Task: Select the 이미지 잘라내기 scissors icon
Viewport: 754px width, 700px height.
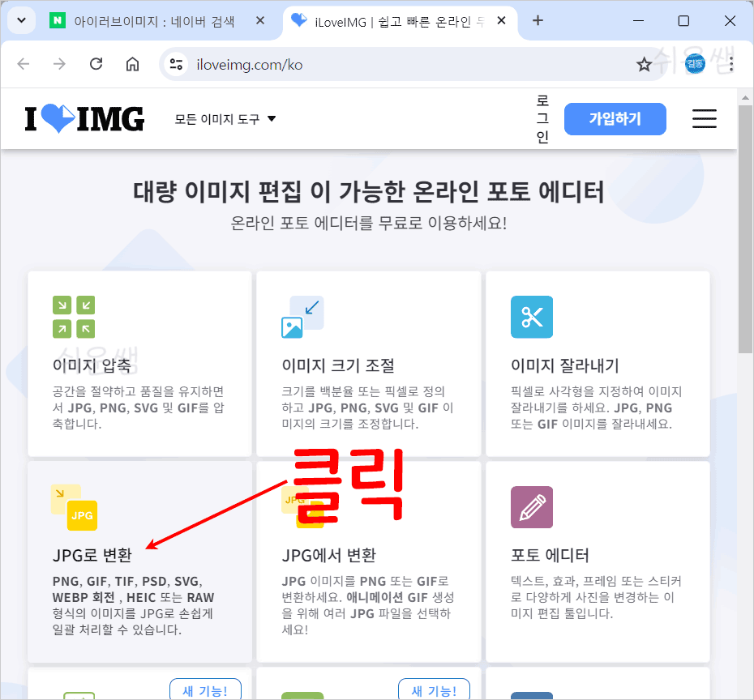Action: point(532,318)
